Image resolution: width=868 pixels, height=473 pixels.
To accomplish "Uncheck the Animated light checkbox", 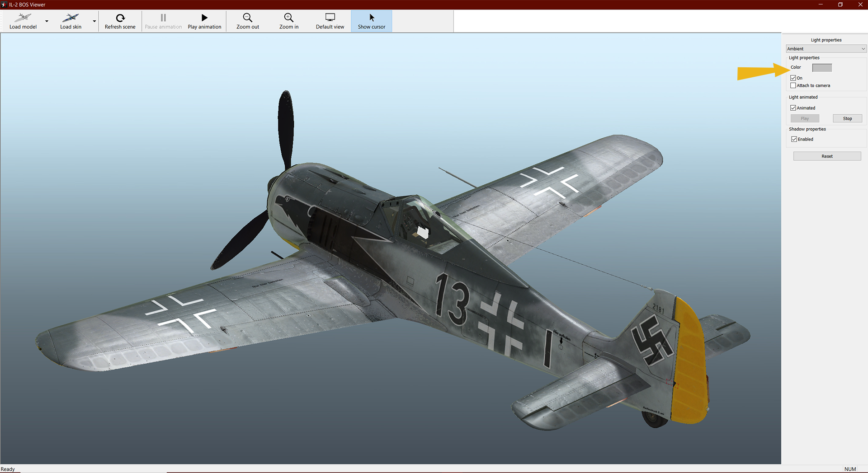I will click(793, 108).
